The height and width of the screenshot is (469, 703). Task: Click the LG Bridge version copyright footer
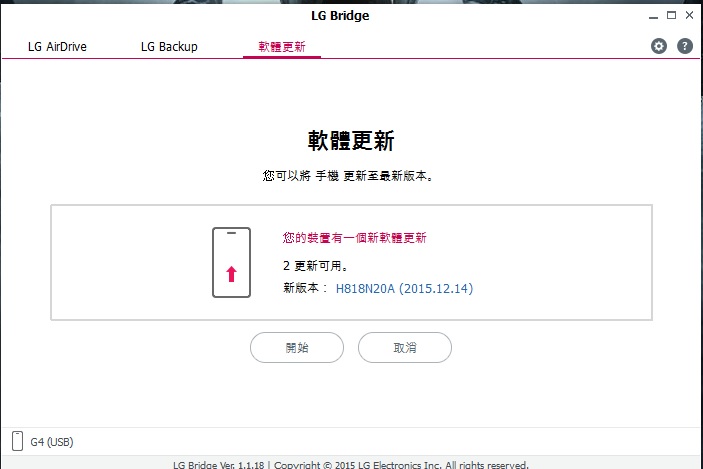tap(351, 465)
